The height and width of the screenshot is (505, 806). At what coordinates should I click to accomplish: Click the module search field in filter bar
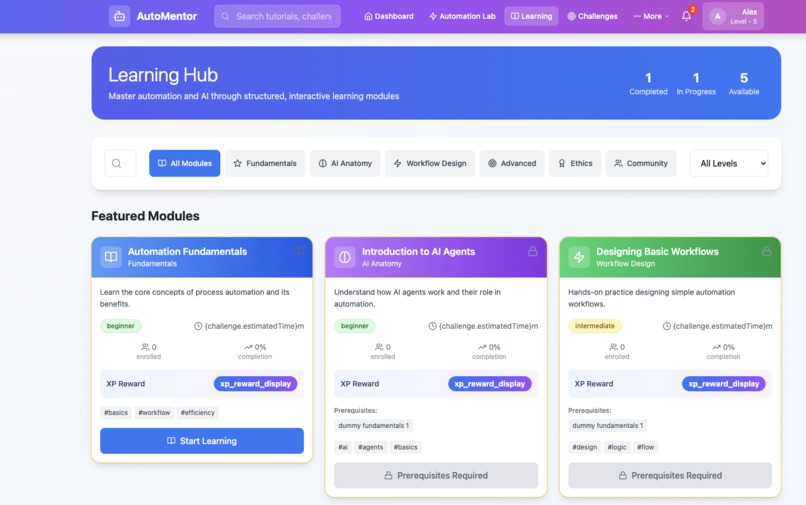pyautogui.click(x=120, y=164)
